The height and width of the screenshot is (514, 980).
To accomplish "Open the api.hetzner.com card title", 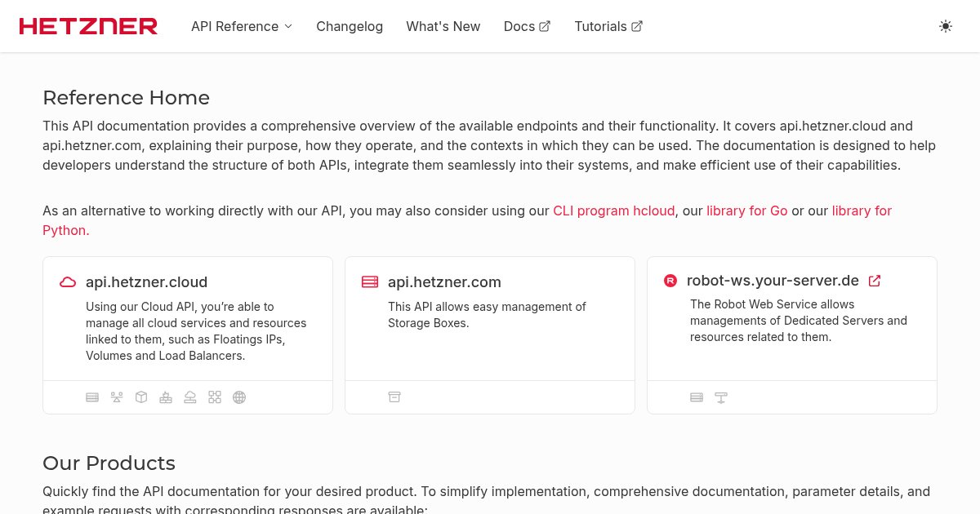I will pos(444,282).
